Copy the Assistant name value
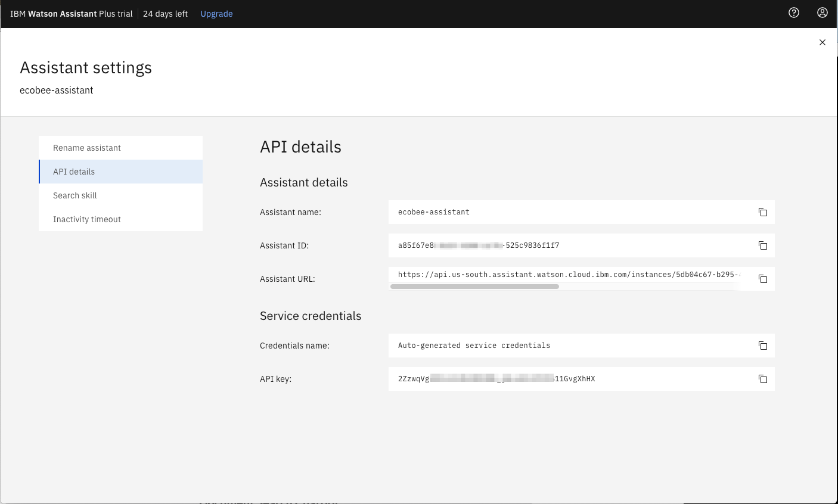Screen dimensions: 838x504 (x=762, y=212)
